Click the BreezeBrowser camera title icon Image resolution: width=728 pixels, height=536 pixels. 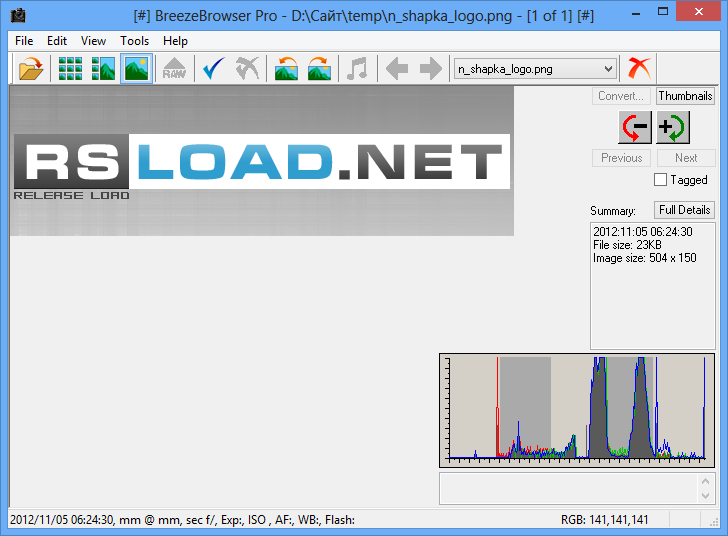click(18, 15)
